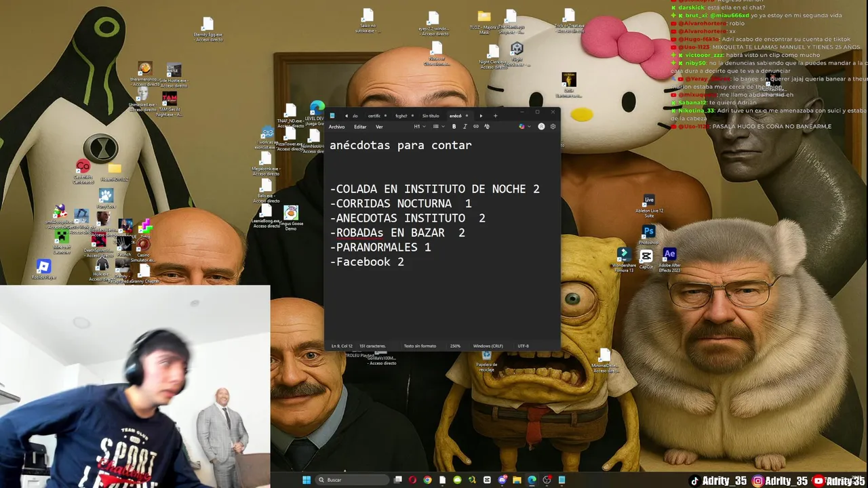Click the heading "anécdotas para contar"
This screenshot has width=868, height=488.
(401, 145)
